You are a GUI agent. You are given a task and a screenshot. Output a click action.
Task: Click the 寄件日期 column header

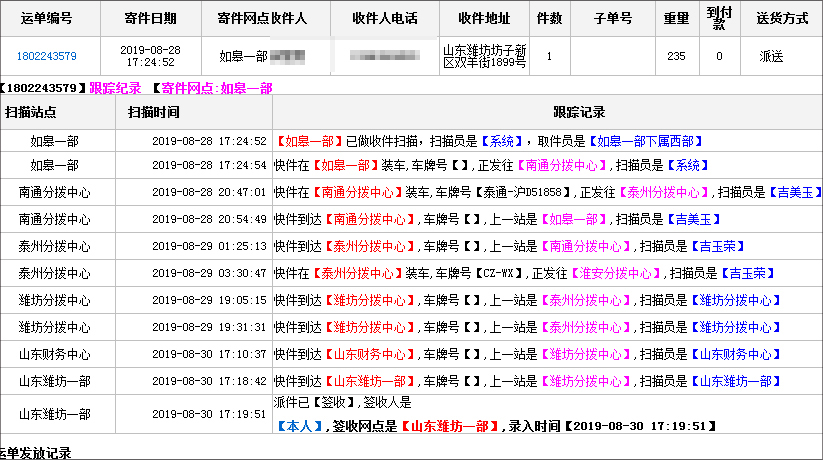tap(150, 18)
